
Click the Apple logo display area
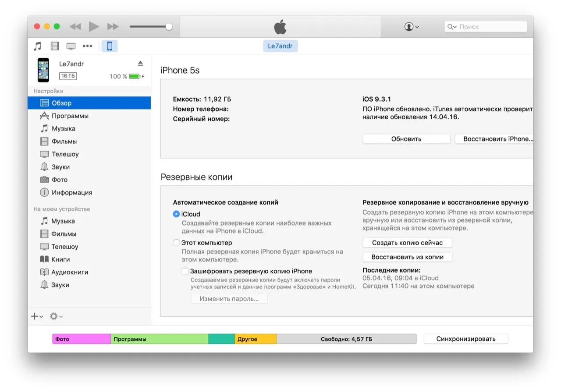(x=280, y=27)
